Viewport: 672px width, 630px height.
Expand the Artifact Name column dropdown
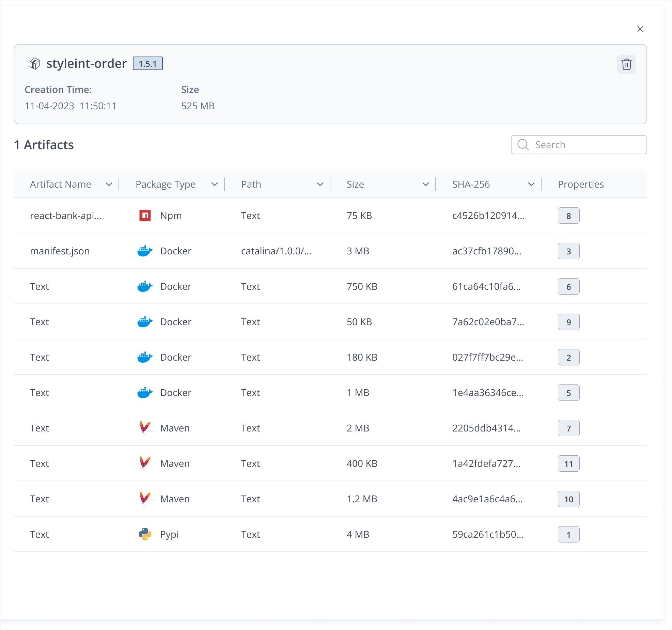click(x=109, y=184)
